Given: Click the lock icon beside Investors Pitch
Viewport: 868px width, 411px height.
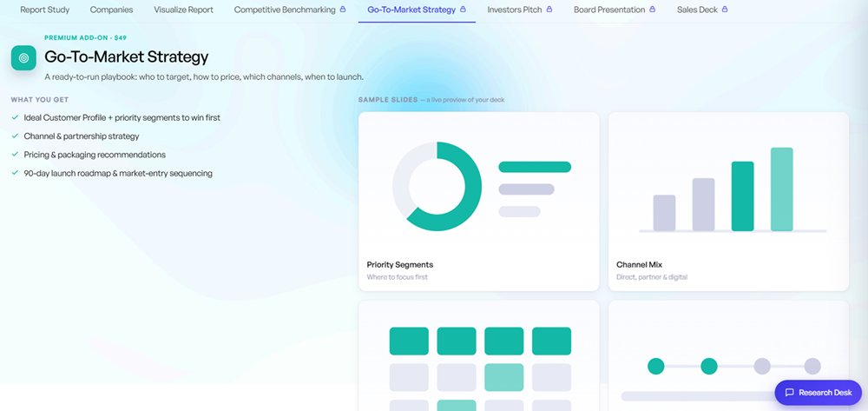Looking at the screenshot, I should click(549, 10).
